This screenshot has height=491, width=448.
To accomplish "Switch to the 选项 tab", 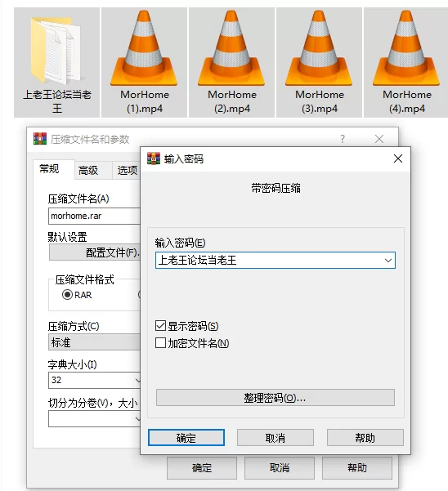I will [126, 171].
